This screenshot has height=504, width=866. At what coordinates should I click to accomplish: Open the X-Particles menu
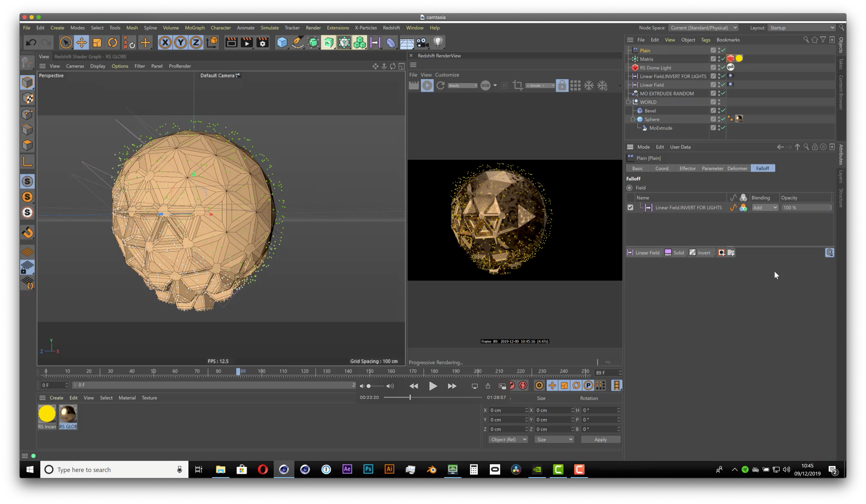(x=366, y=28)
